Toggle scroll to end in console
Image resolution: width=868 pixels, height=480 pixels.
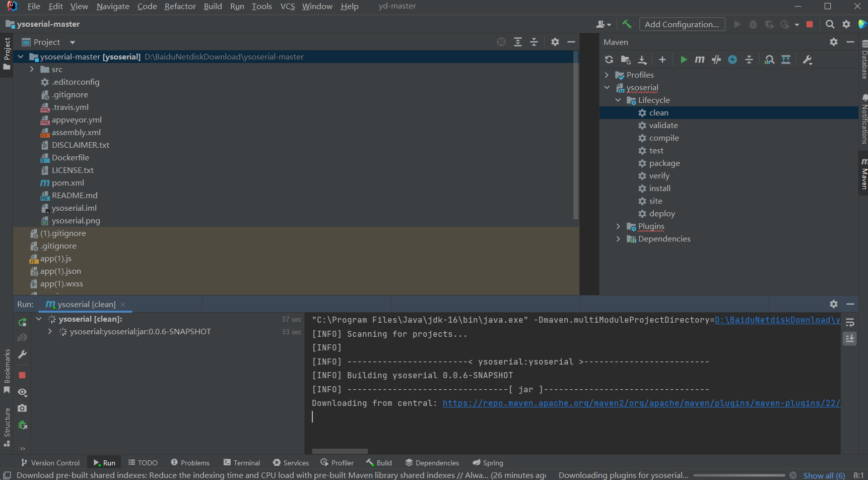[x=850, y=338]
